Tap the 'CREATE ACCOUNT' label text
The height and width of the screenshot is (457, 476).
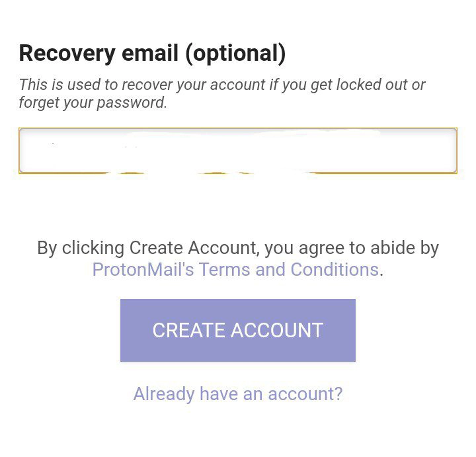(x=237, y=330)
